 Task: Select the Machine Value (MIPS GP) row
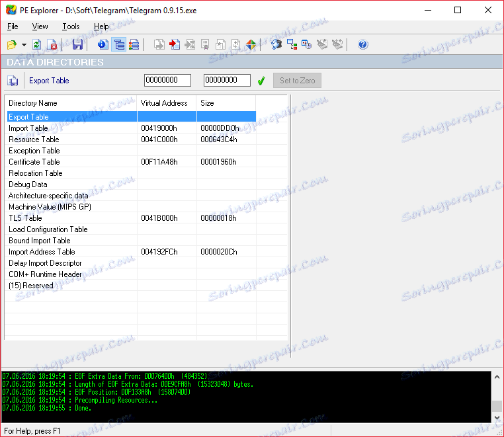[x=132, y=207]
